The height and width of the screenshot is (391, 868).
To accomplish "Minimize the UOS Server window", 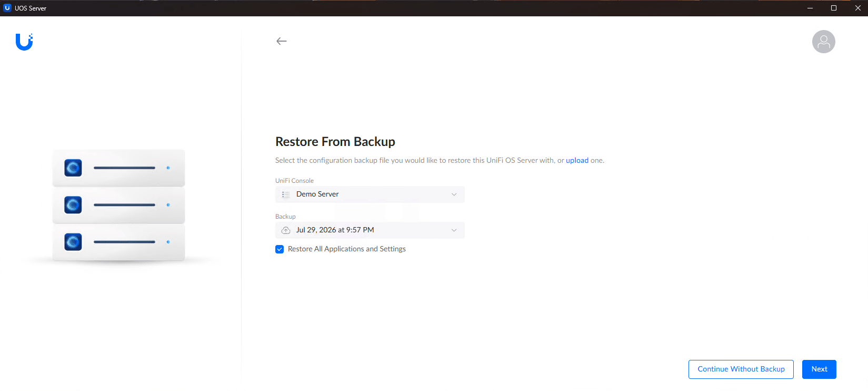I will pyautogui.click(x=810, y=8).
